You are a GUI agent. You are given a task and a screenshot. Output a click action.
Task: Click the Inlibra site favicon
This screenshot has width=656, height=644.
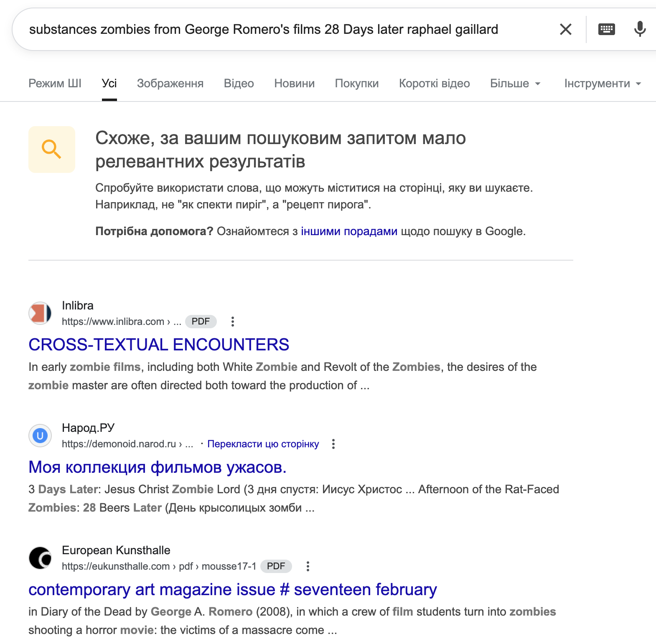click(40, 313)
